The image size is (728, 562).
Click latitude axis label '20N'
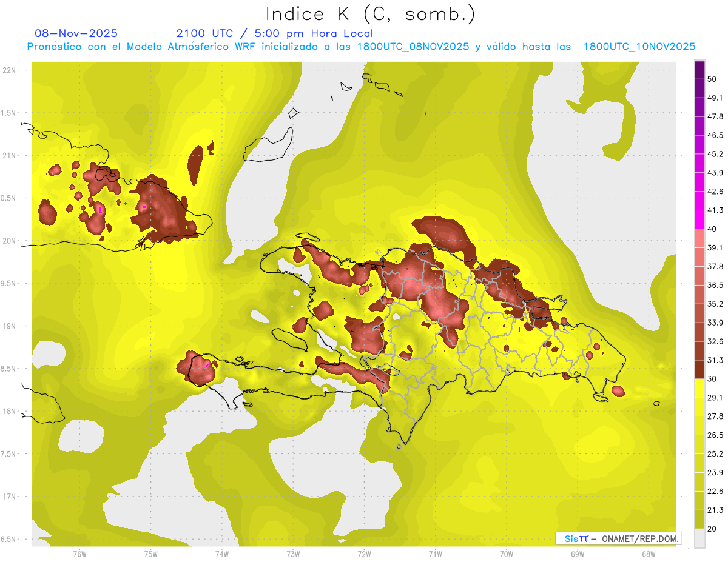(x=9, y=241)
